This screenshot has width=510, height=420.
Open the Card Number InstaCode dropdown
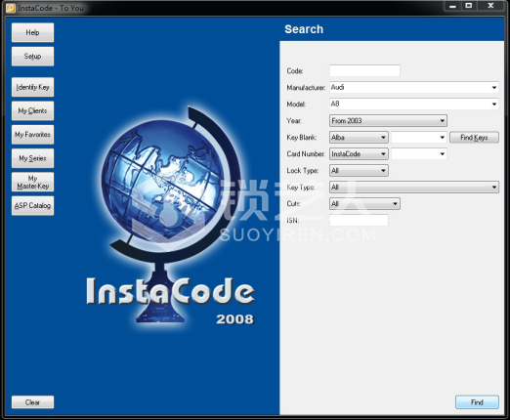[359, 154]
